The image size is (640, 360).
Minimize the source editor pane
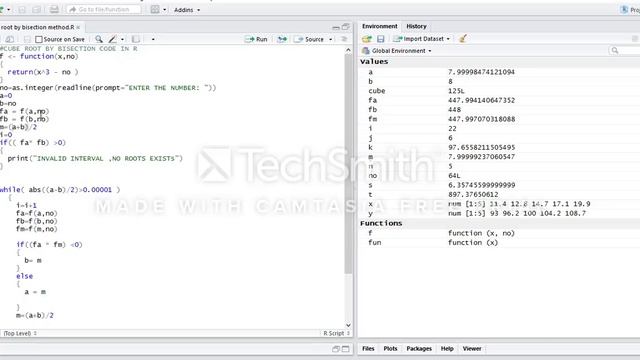point(336,27)
